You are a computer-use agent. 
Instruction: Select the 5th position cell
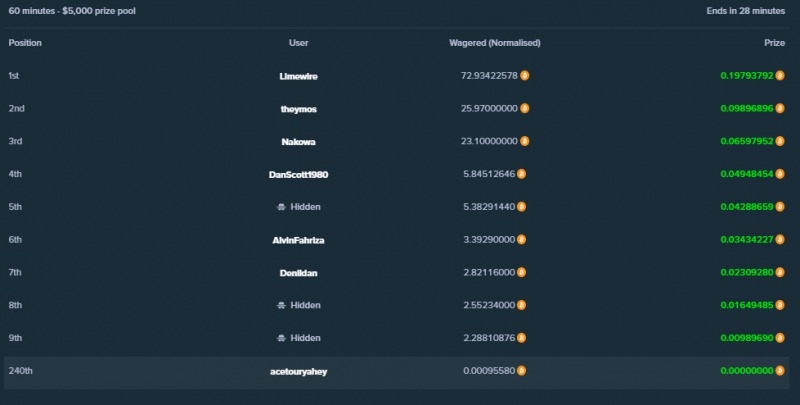tap(15, 207)
